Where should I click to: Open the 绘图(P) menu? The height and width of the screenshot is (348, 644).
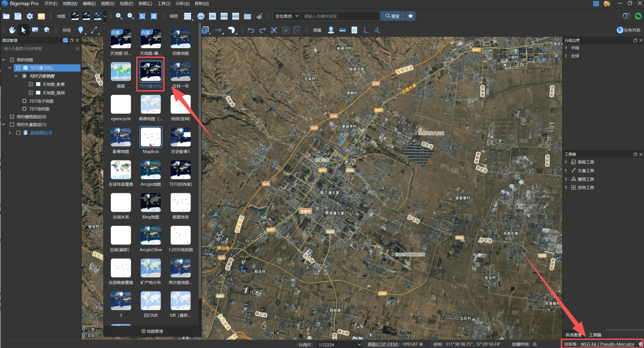[126, 3]
